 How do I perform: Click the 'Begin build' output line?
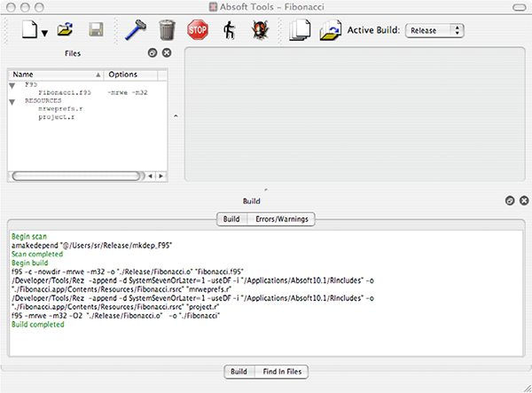tap(30, 263)
